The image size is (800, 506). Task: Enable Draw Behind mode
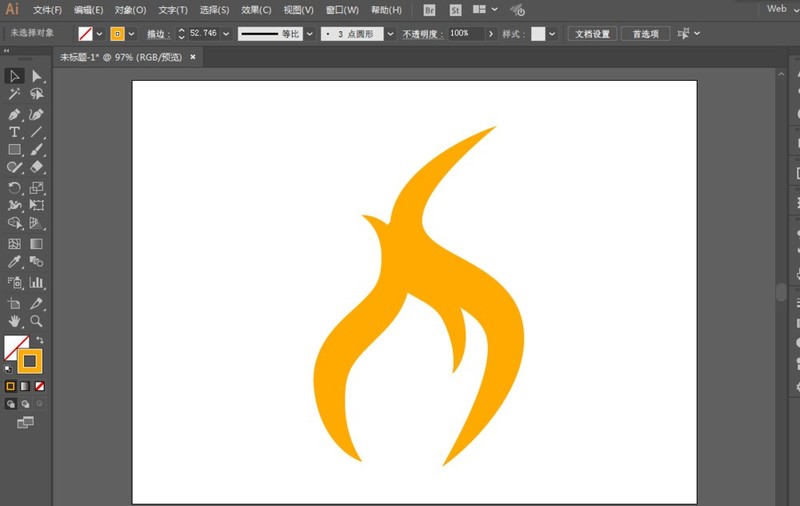click(x=25, y=404)
